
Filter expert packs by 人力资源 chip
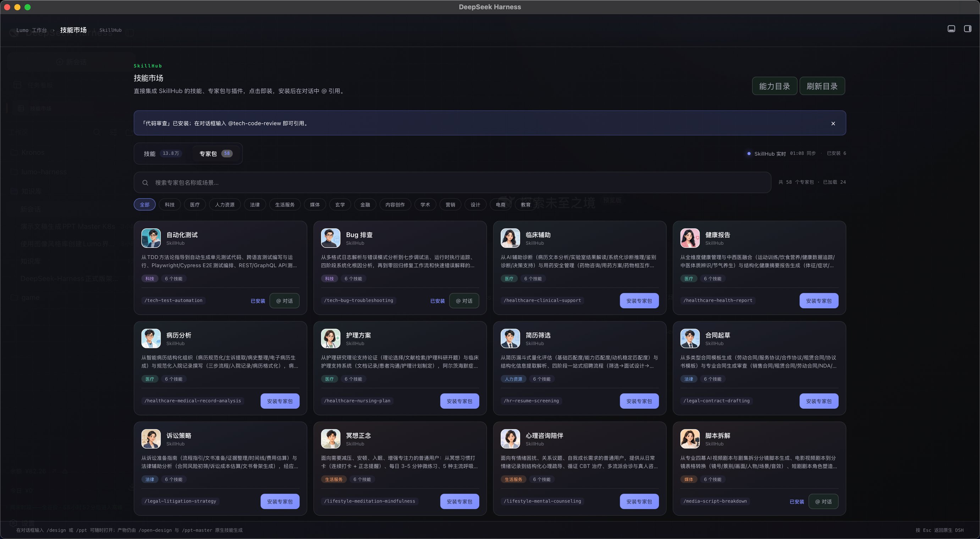click(x=225, y=205)
